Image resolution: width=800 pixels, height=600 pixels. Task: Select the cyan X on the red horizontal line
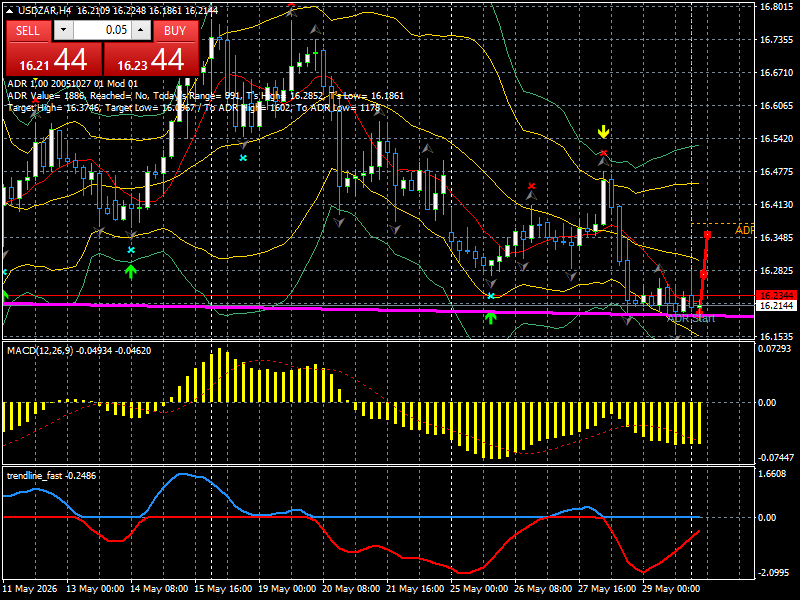click(491, 296)
